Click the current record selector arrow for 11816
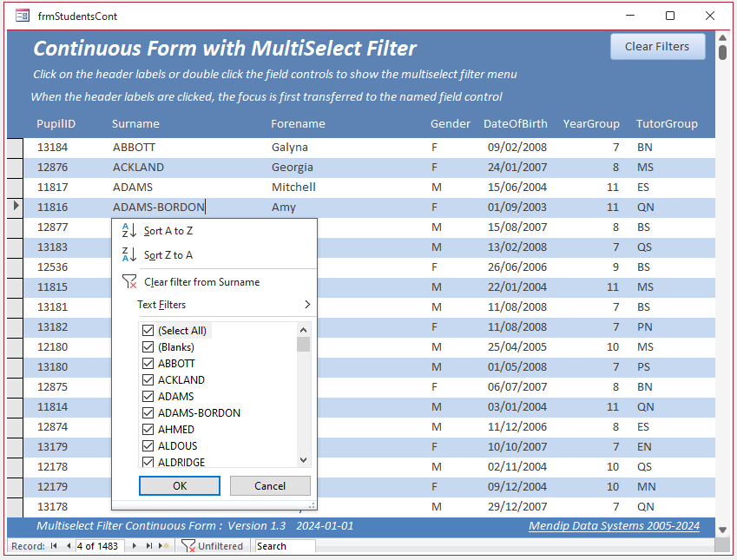Viewport: 737px width, 560px height. click(16, 206)
